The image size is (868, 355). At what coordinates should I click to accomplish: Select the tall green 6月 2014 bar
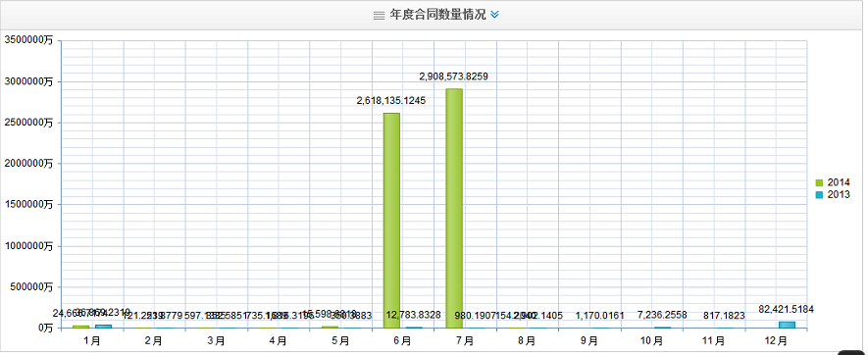click(391, 221)
